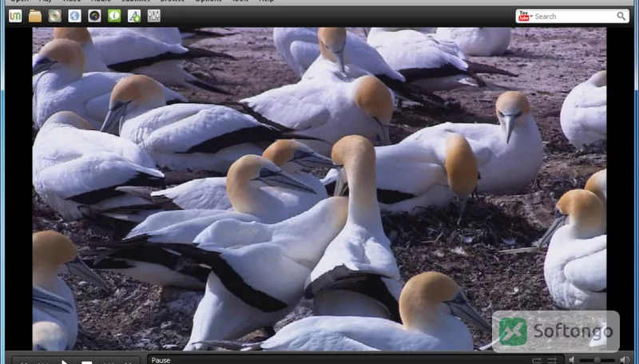Show media information with the green info icon

coord(114,16)
